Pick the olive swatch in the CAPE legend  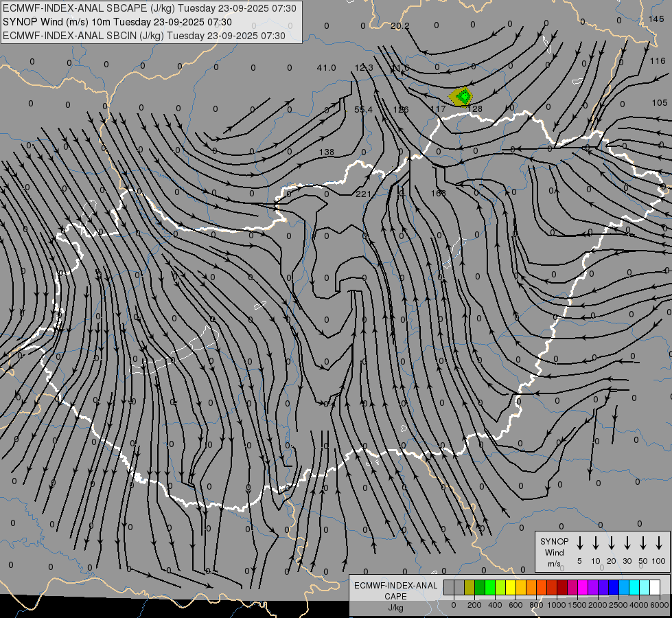pos(470,588)
